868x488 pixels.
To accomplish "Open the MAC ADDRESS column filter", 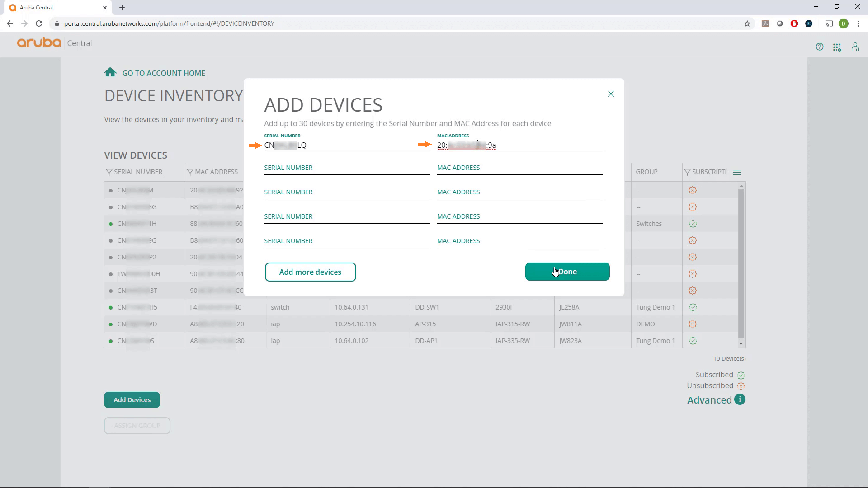I will [x=190, y=172].
